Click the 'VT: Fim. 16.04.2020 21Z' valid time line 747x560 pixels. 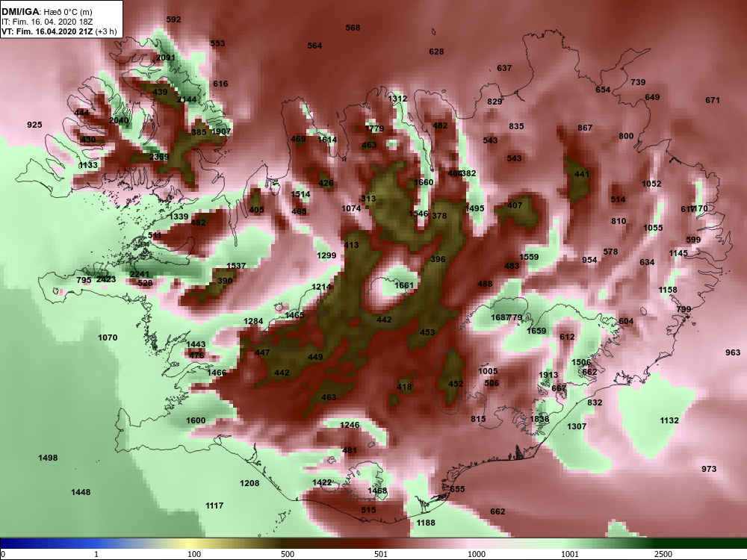[x=59, y=31]
